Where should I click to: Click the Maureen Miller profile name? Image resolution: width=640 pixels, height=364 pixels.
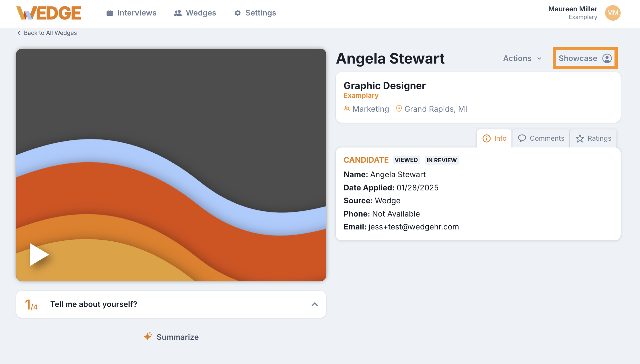point(573,9)
